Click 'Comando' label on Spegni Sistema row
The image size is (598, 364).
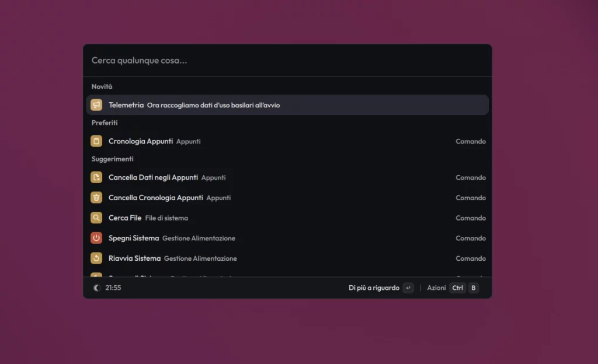click(471, 238)
